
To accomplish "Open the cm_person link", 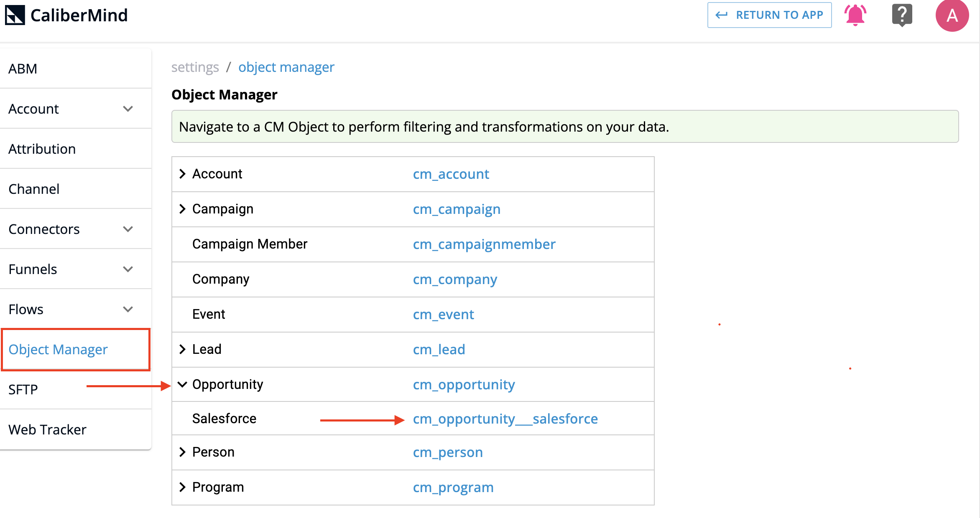I will (x=448, y=452).
